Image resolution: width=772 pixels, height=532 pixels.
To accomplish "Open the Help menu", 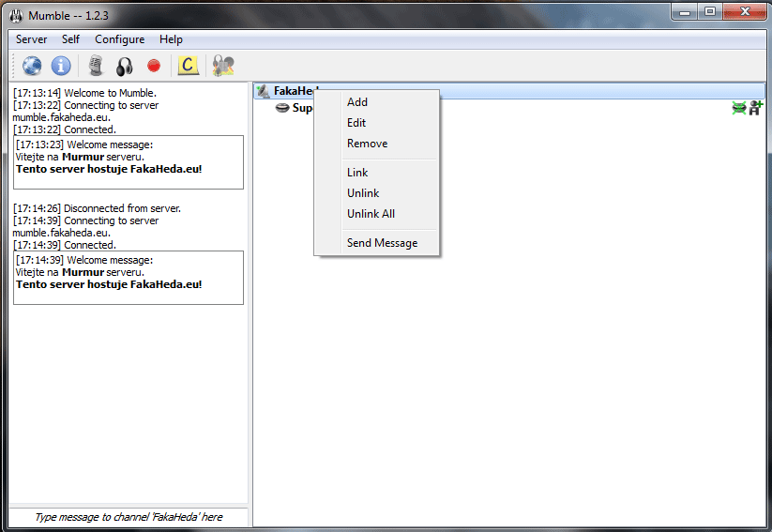I will 171,39.
